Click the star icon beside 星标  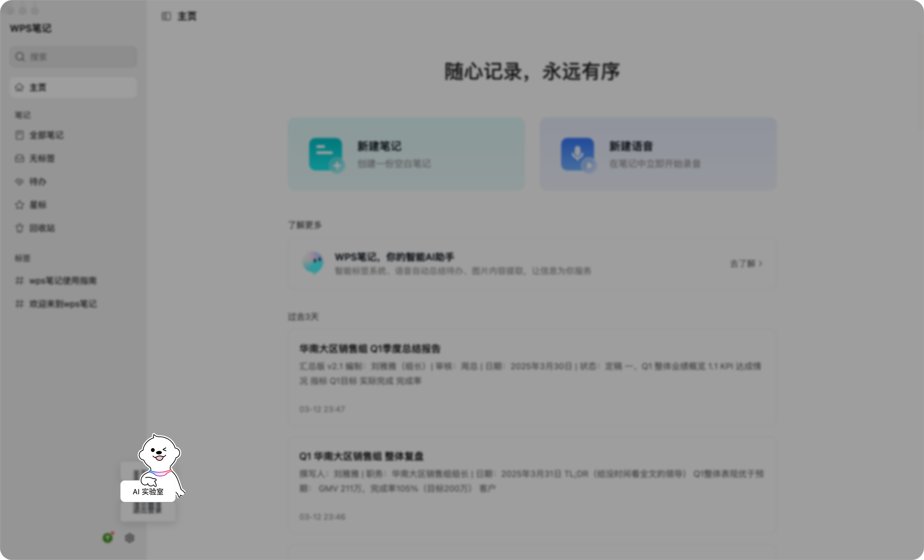coord(20,205)
